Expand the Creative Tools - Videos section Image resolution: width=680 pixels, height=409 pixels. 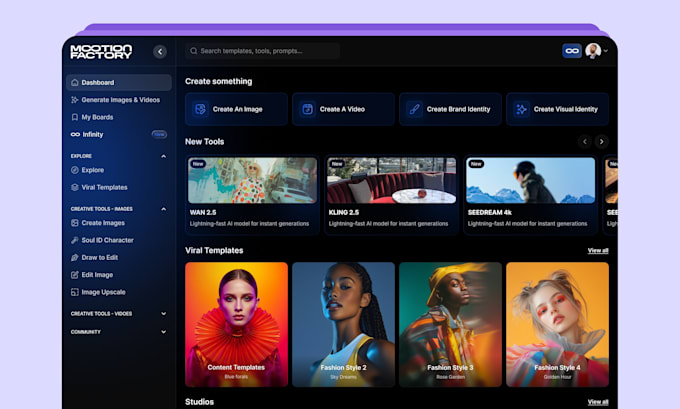point(163,314)
